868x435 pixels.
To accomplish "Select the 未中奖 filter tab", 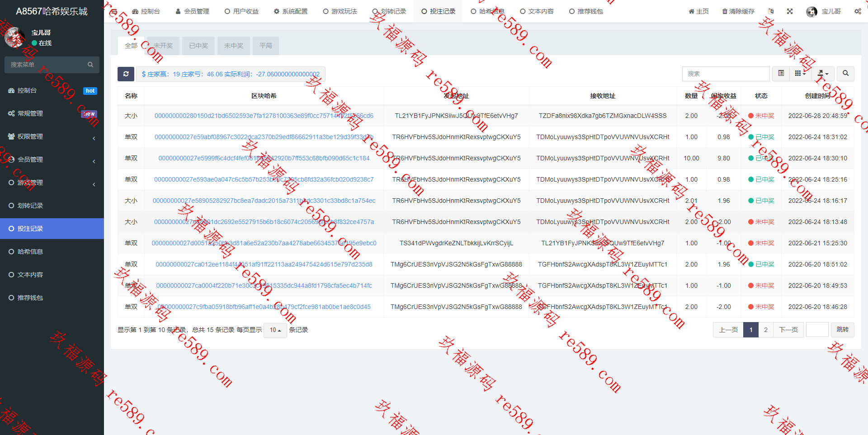I will [234, 46].
